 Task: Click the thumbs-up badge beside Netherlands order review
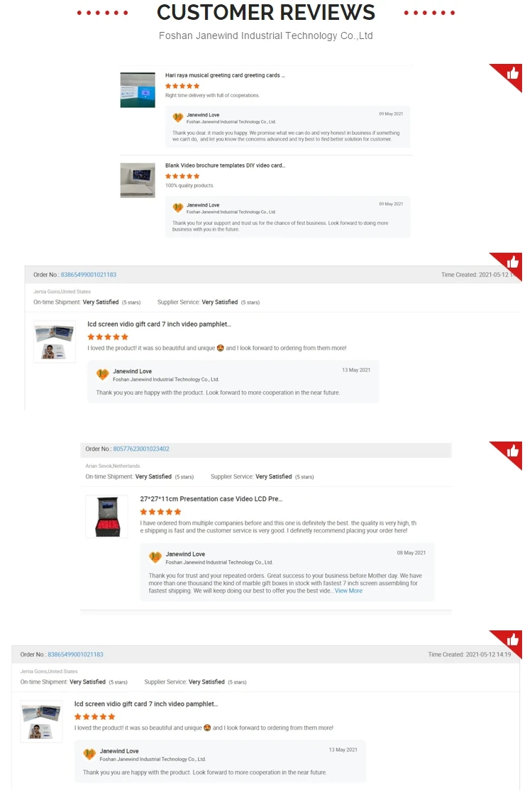coord(509,454)
